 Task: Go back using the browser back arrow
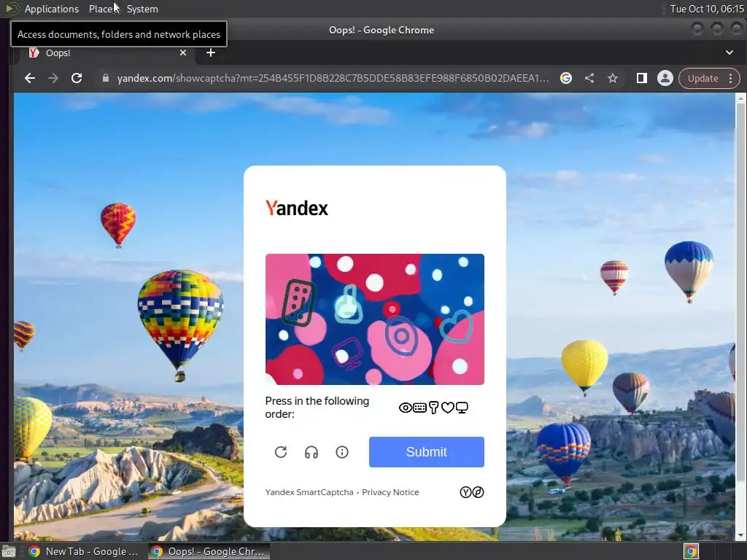(29, 78)
